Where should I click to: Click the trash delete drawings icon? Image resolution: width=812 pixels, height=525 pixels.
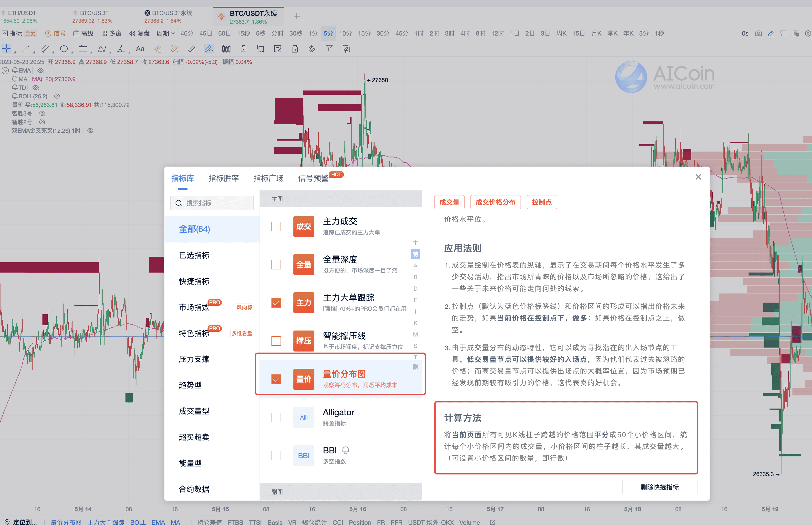(295, 49)
